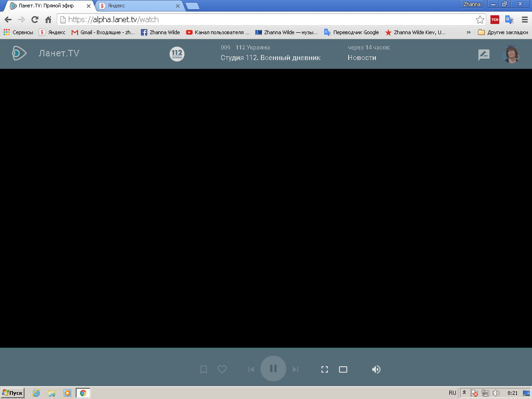Viewport: 532px width, 399px height.
Task: Click the address bar URL field
Action: [268, 19]
